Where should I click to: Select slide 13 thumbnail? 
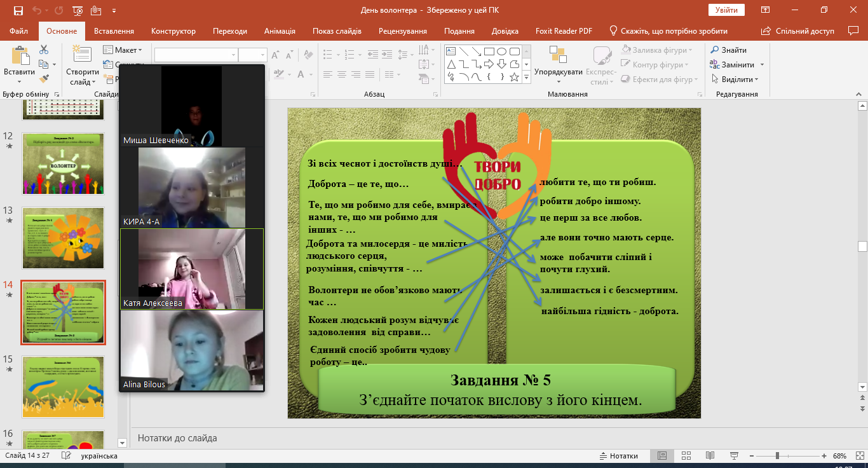point(63,238)
